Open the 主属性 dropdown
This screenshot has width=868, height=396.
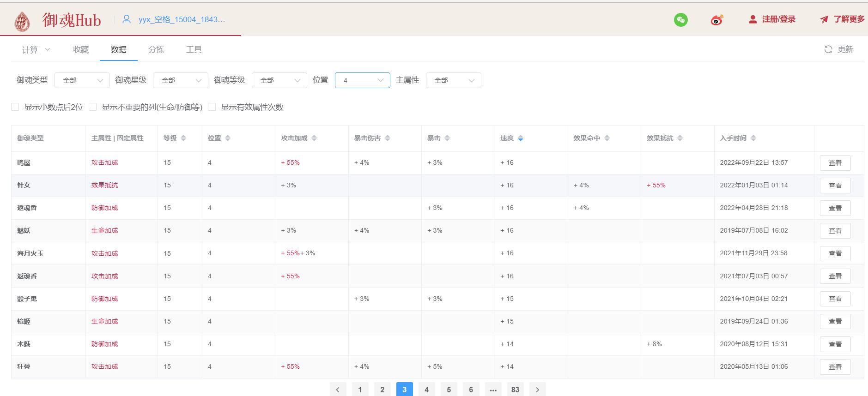tap(454, 80)
